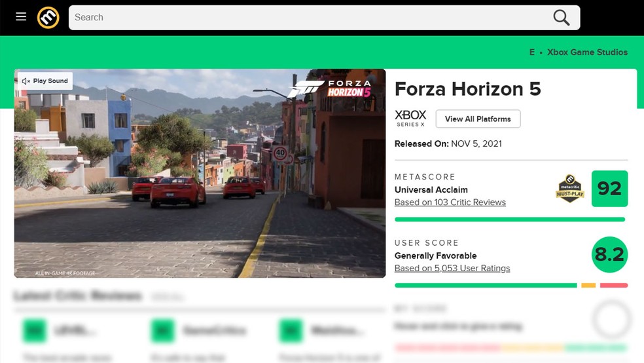Click the Xbox Series X platform logo
The image size is (644, 363).
pyautogui.click(x=410, y=118)
